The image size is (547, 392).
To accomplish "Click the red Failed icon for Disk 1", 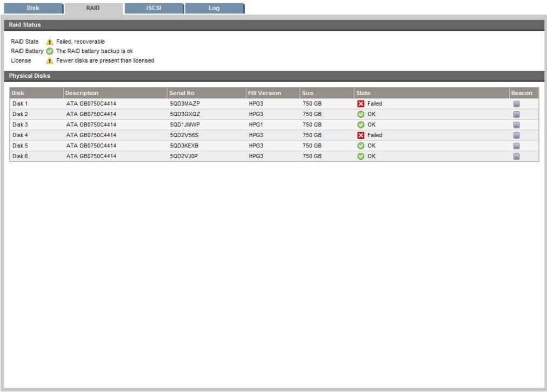I will point(361,104).
